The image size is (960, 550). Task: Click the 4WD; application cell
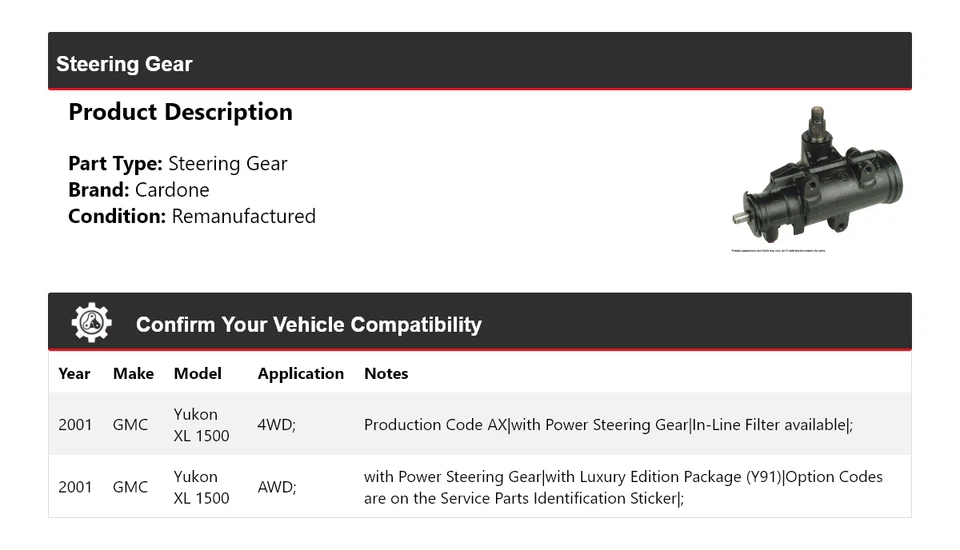[x=276, y=424]
